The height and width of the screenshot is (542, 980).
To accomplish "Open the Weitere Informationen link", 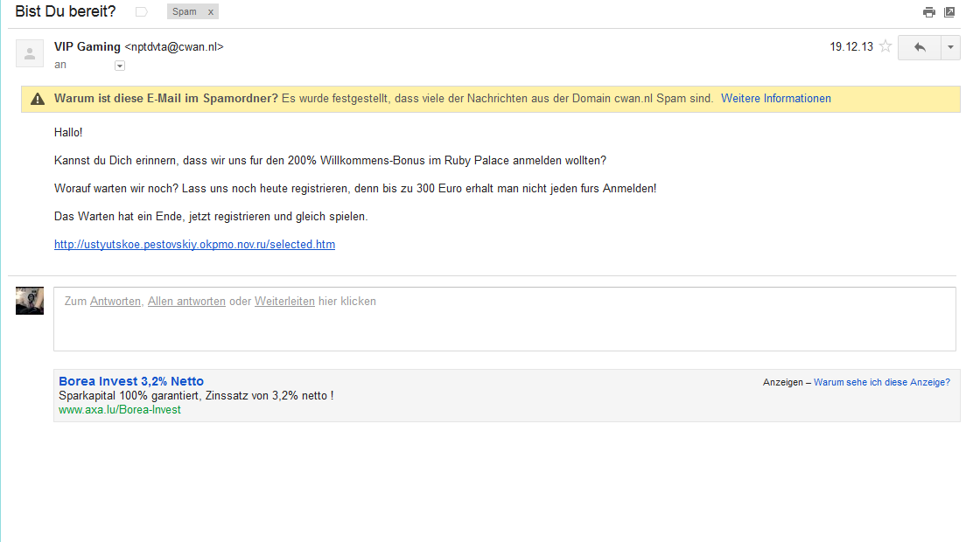I will pos(775,99).
